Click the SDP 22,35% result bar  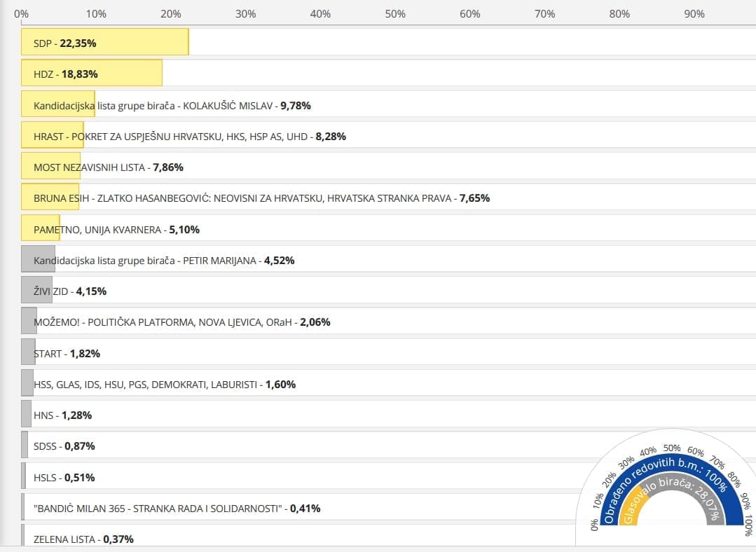click(105, 43)
